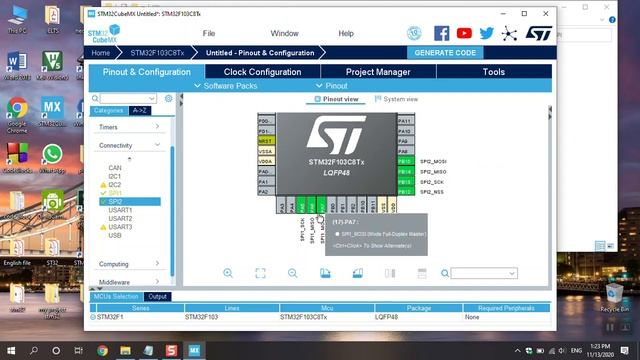Open the Help menu
This screenshot has width=640, height=360.
[346, 33]
